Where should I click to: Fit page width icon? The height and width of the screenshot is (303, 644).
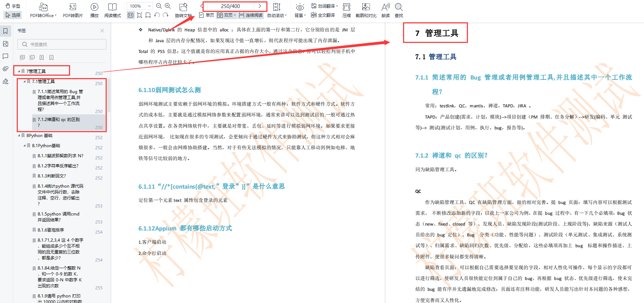tap(148, 15)
